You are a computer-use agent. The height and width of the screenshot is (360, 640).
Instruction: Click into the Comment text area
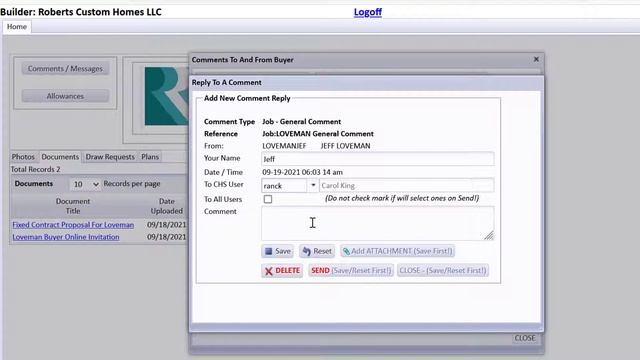378,223
